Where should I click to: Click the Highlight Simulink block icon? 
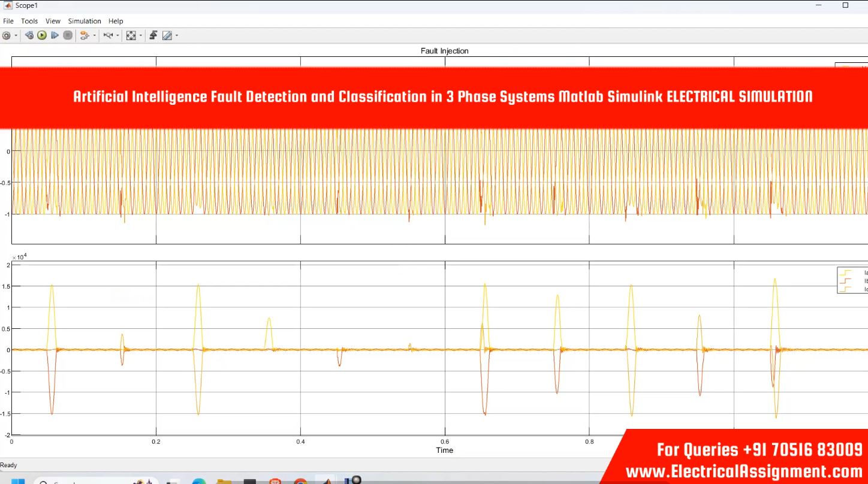point(84,35)
